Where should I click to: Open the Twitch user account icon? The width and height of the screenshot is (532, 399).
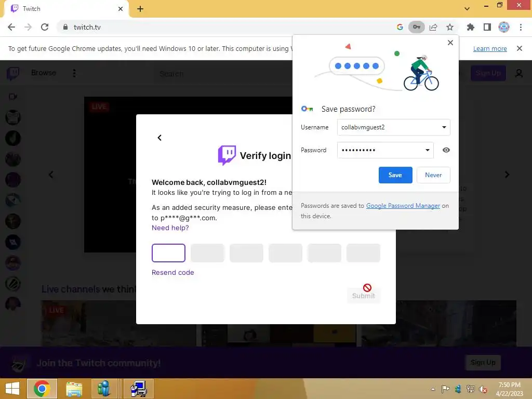519,73
